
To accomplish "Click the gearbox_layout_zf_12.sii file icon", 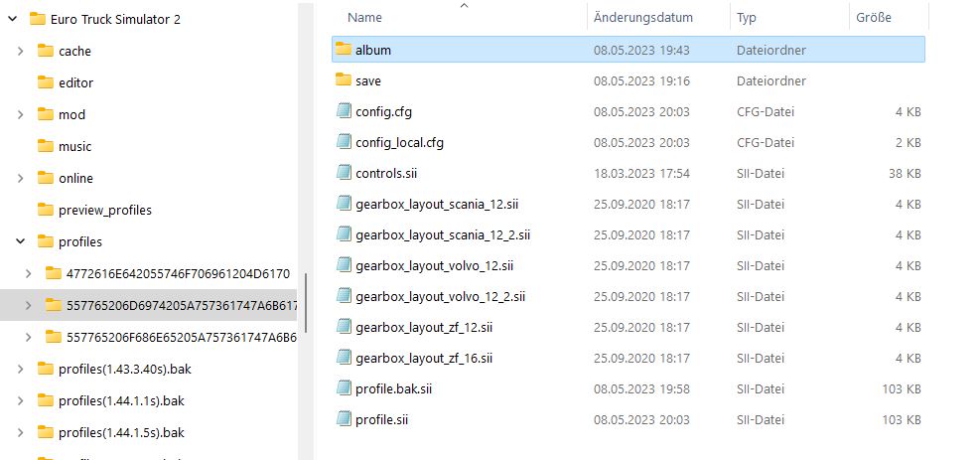I will [x=344, y=326].
